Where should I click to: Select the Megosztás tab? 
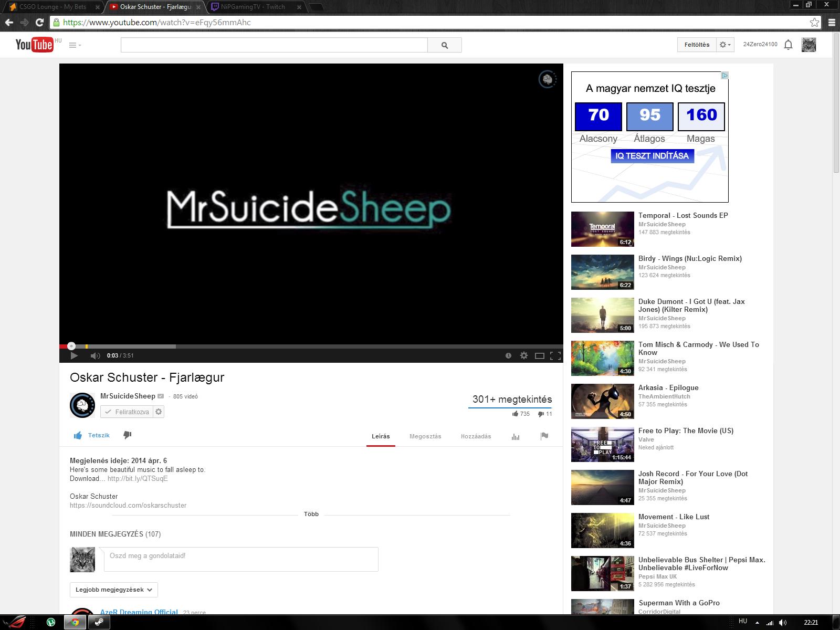[x=425, y=436]
